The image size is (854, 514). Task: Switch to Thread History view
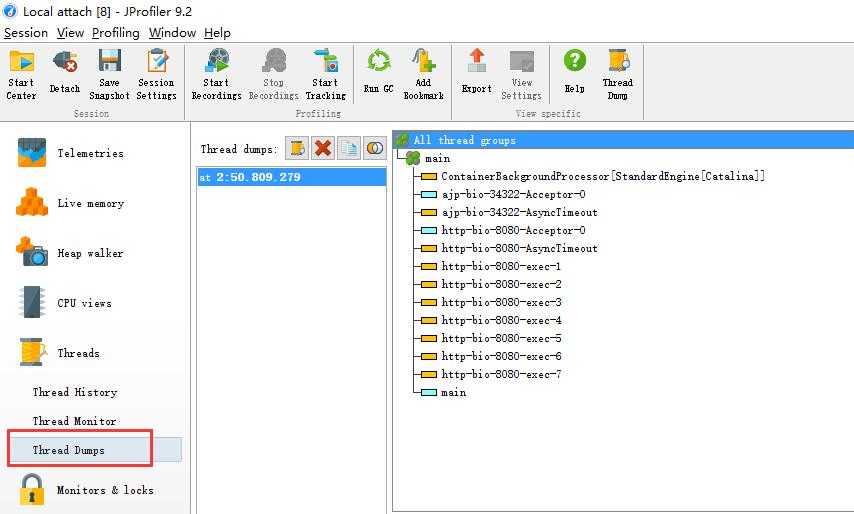tap(75, 392)
